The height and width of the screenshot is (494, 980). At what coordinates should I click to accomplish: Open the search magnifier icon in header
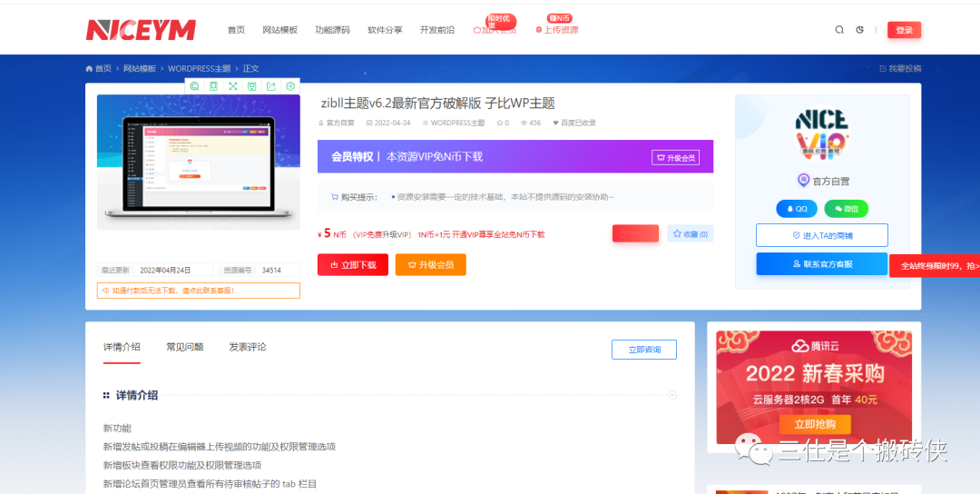point(839,29)
